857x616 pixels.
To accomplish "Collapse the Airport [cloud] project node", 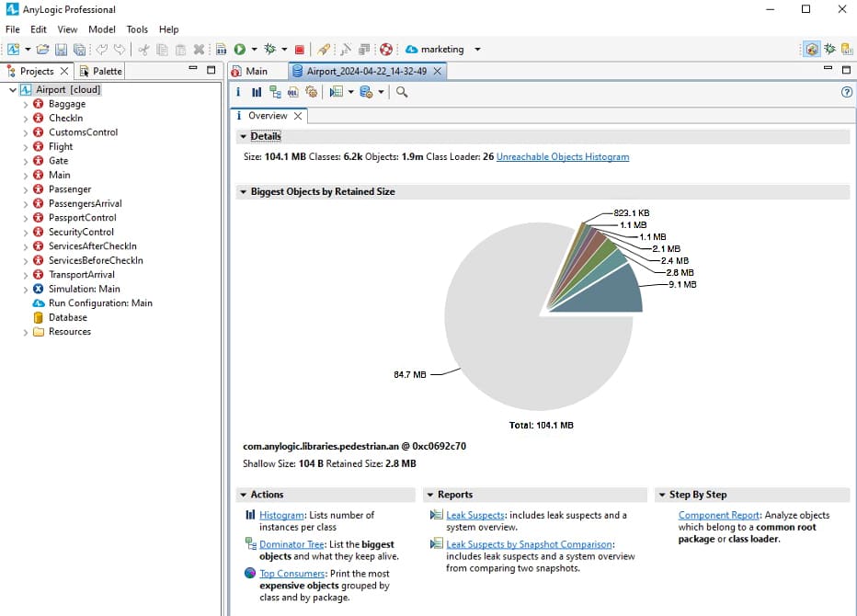I will pos(11,89).
